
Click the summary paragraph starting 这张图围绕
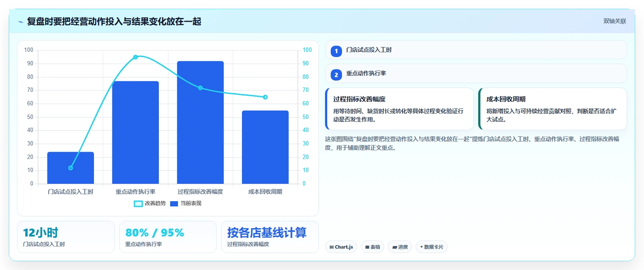(472, 143)
